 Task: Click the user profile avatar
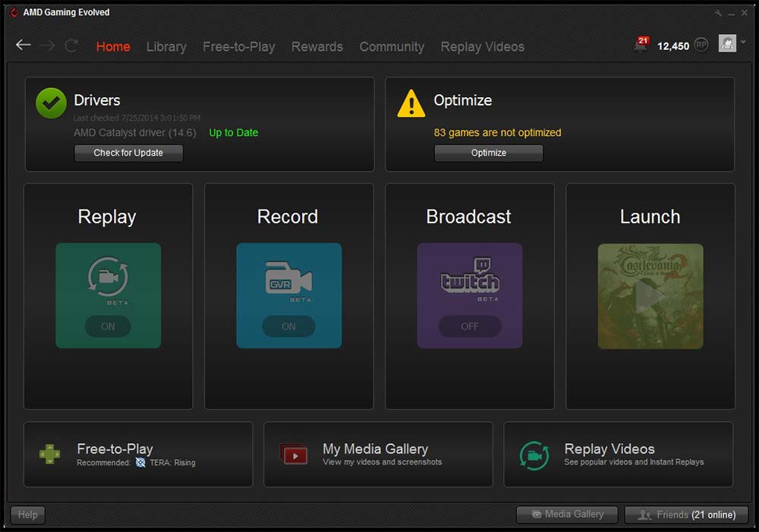[x=727, y=44]
